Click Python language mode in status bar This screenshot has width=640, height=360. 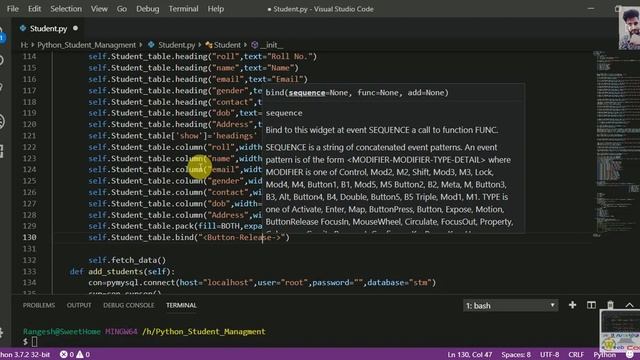(x=604, y=355)
